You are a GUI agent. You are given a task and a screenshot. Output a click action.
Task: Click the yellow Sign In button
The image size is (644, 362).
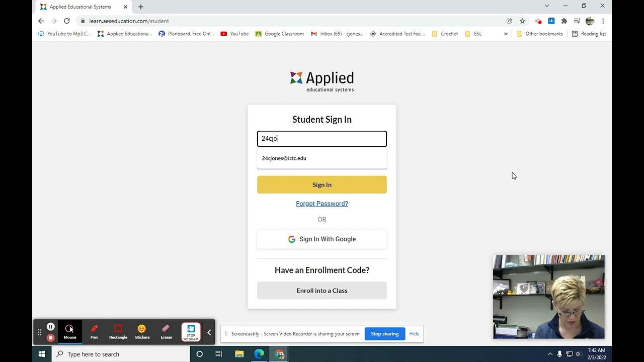coord(322,185)
